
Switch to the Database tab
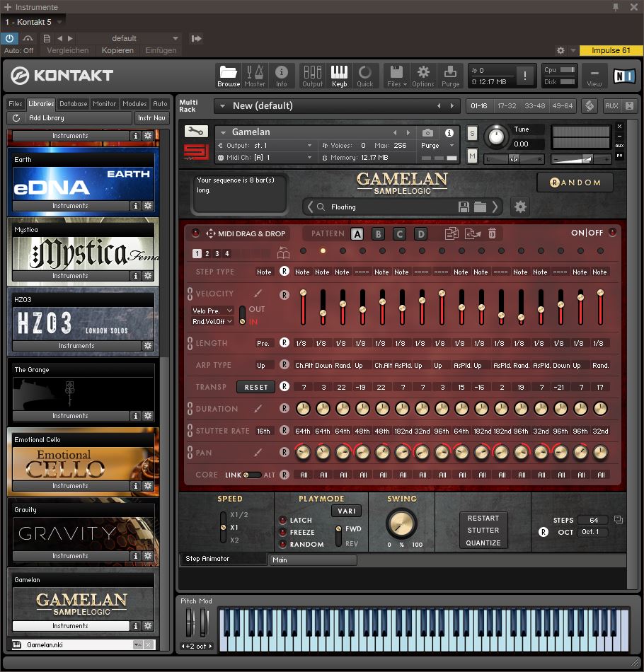(x=74, y=104)
